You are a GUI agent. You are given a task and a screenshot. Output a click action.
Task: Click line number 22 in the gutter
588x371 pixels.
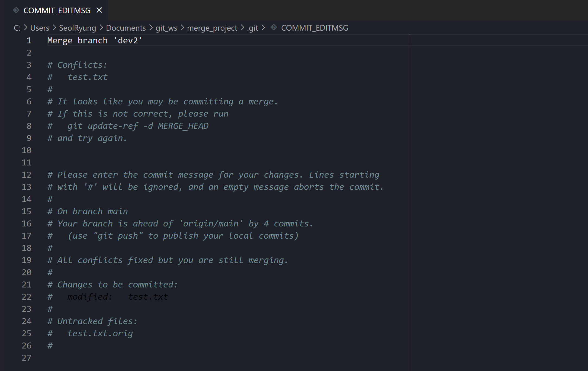27,297
